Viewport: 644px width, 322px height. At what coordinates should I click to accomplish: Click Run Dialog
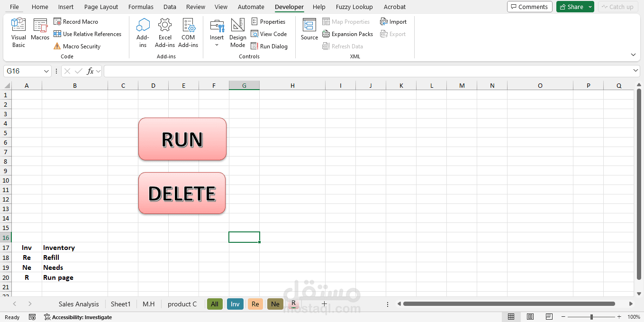[x=269, y=46]
